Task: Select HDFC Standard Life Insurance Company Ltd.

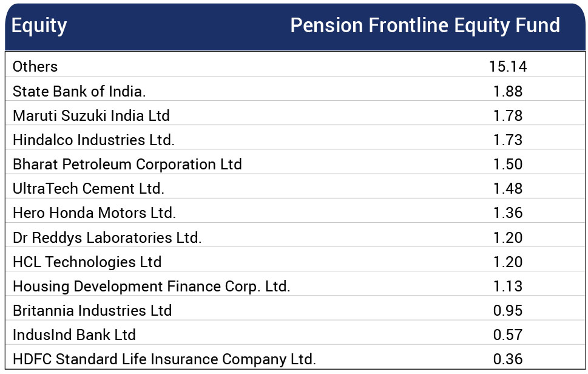Action: point(164,359)
